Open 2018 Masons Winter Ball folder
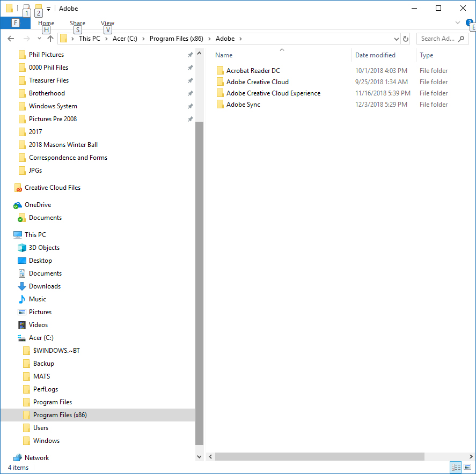Image resolution: width=476 pixels, height=474 pixels. click(x=63, y=145)
